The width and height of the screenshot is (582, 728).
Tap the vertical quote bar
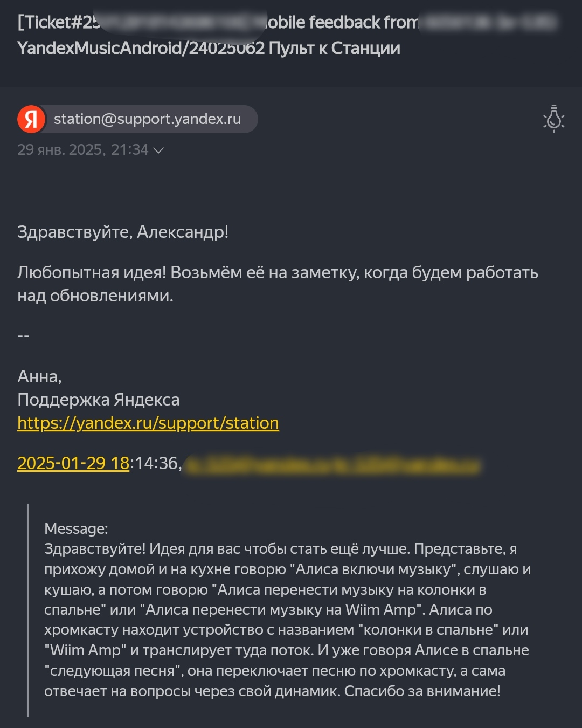pyautogui.click(x=28, y=609)
